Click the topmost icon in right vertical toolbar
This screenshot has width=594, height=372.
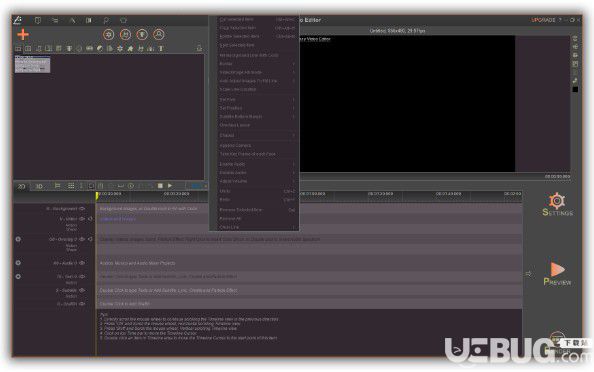575,39
